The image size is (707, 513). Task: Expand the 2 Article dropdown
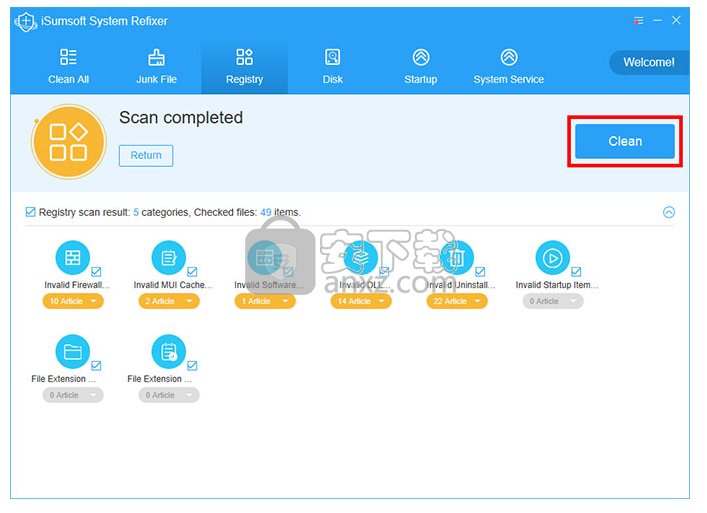pyautogui.click(x=169, y=301)
